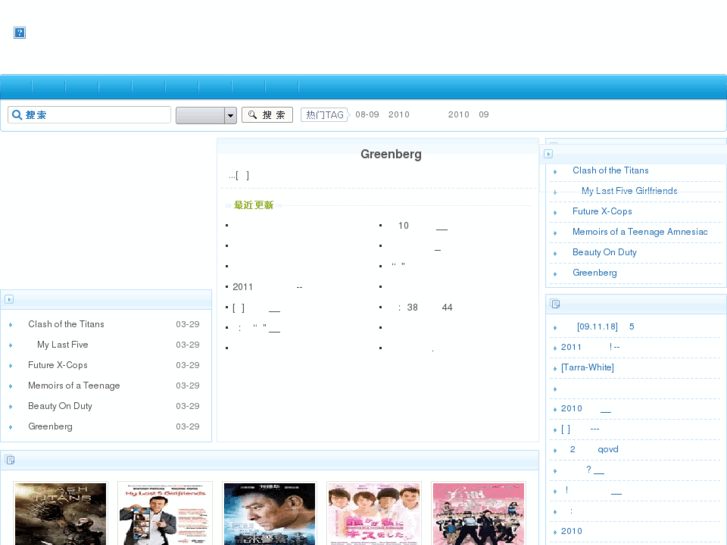Open the [Tarra-White] sidebar link
Viewport: 727px width, 545px height.
587,367
